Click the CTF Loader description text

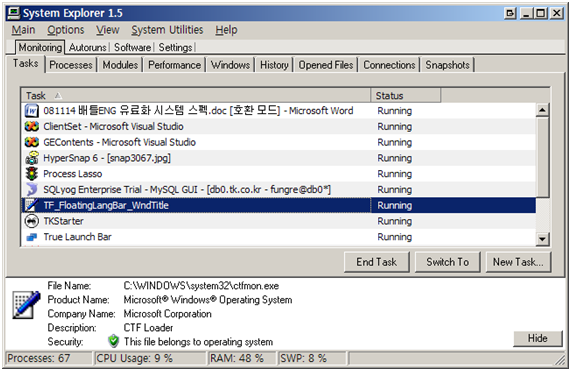(148, 328)
